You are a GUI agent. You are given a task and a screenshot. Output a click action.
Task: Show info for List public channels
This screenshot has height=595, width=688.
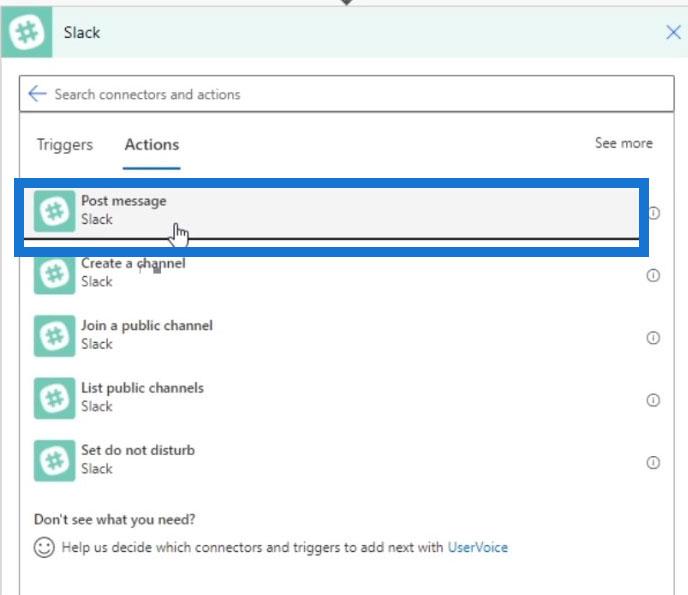[x=653, y=400]
